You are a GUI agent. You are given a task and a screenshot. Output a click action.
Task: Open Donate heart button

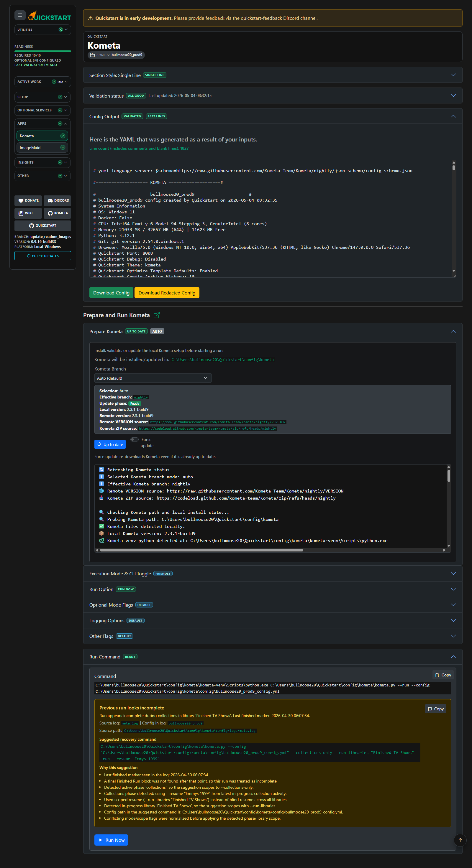click(28, 200)
